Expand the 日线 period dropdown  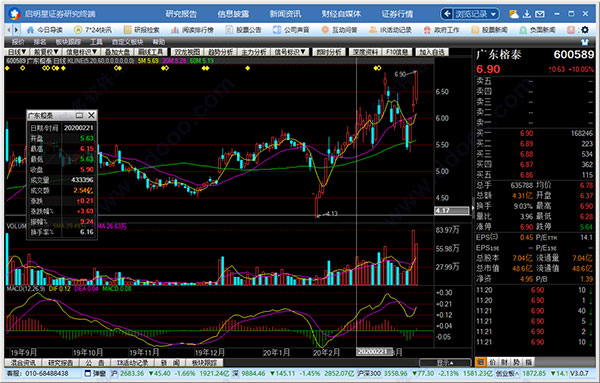coord(17,52)
